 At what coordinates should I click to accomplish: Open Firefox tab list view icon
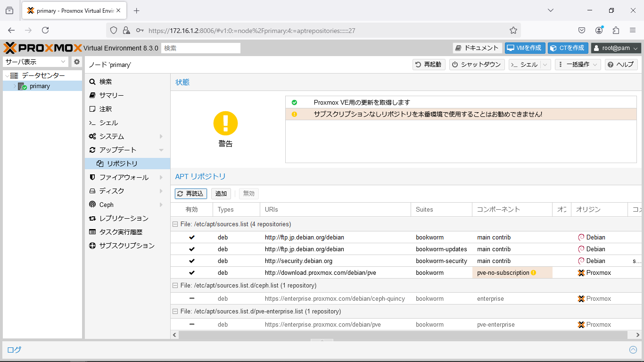click(x=9, y=10)
